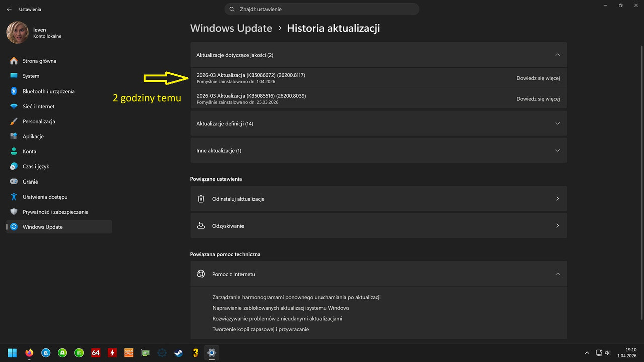The height and width of the screenshot is (362, 644).
Task: Show hidden tray icons chevron
Action: [587, 353]
